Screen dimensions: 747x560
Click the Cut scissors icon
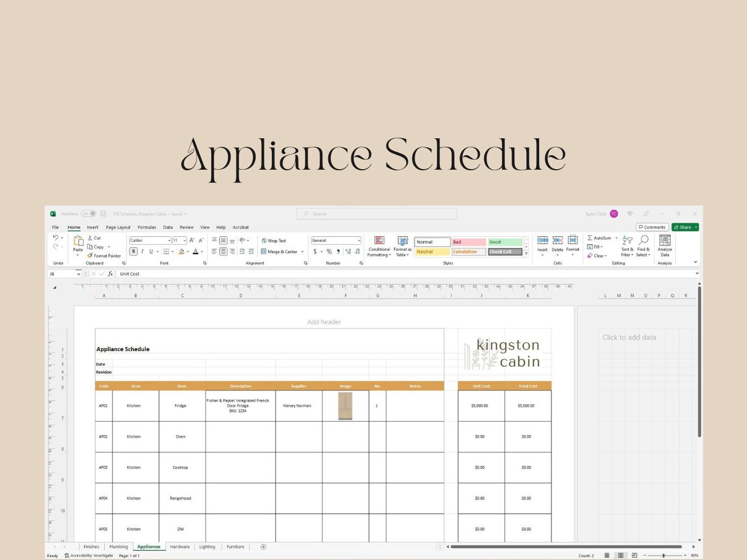pyautogui.click(x=90, y=238)
